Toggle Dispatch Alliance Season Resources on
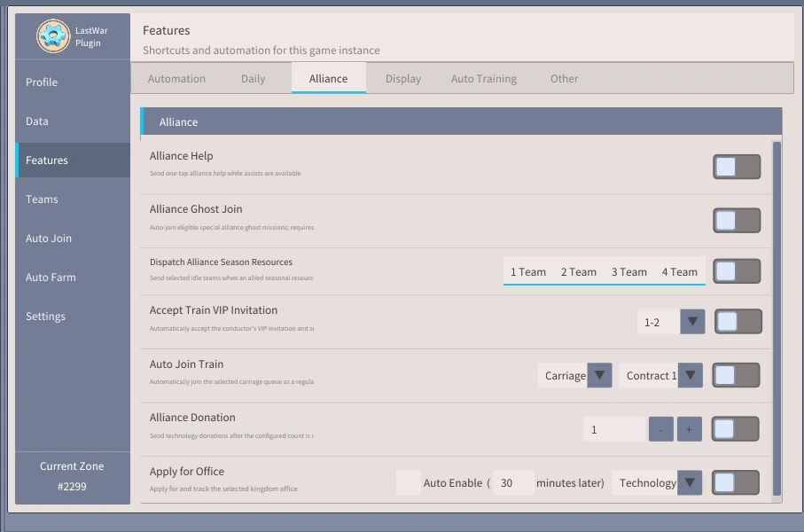This screenshot has width=804, height=532. click(x=737, y=271)
